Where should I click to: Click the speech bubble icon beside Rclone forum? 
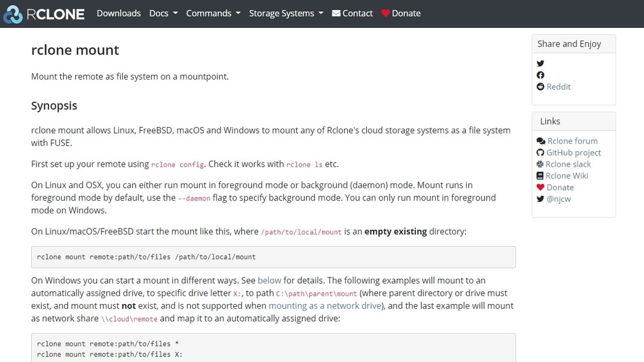click(x=541, y=141)
